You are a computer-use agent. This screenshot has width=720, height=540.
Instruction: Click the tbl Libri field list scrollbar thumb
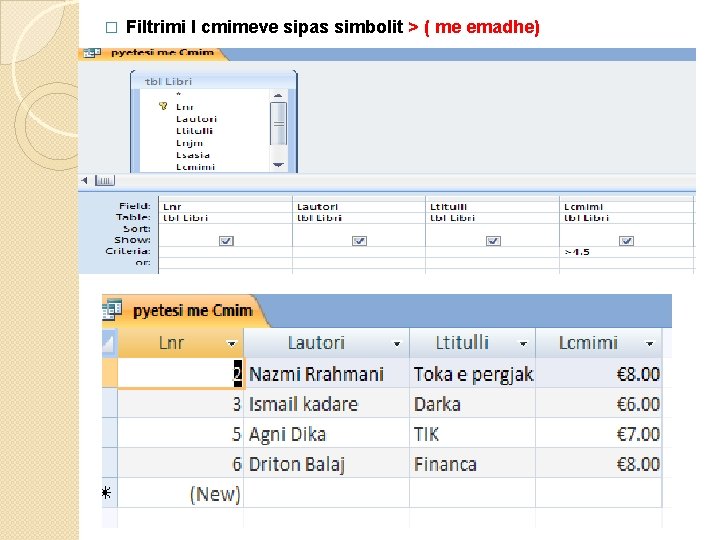pyautogui.click(x=278, y=124)
